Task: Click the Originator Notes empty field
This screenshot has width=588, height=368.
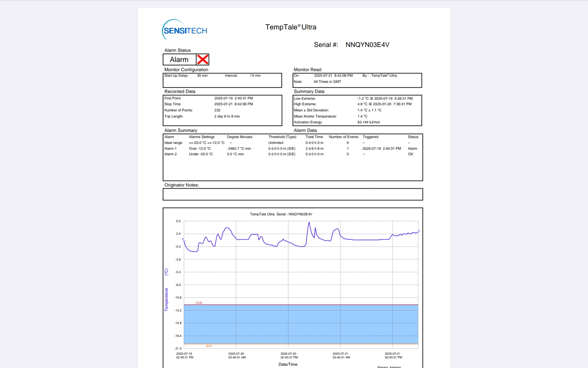Action: [x=292, y=194]
